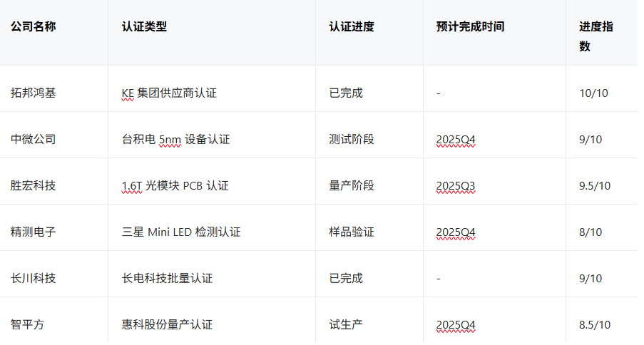This screenshot has width=644, height=345.
Task: Select the 精测电子 company cell
Action: point(34,232)
